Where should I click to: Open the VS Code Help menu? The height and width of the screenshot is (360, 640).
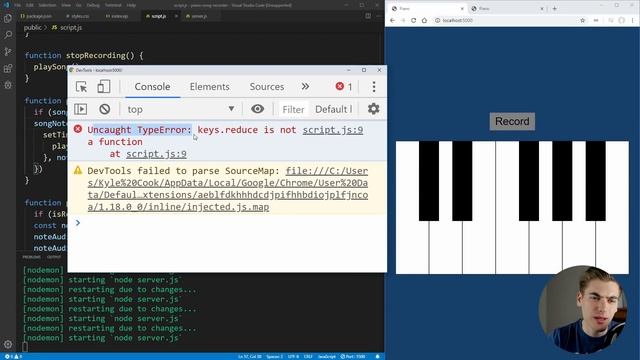click(x=131, y=5)
